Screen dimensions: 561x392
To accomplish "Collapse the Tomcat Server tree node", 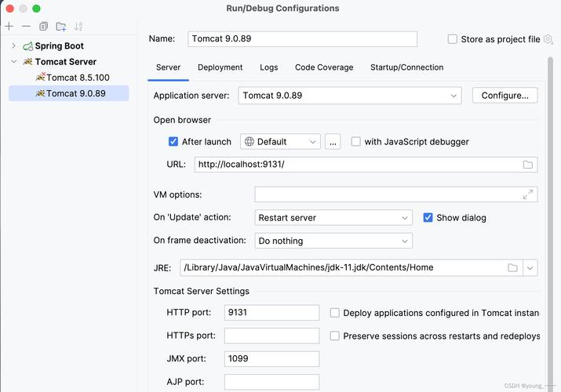I will [13, 61].
